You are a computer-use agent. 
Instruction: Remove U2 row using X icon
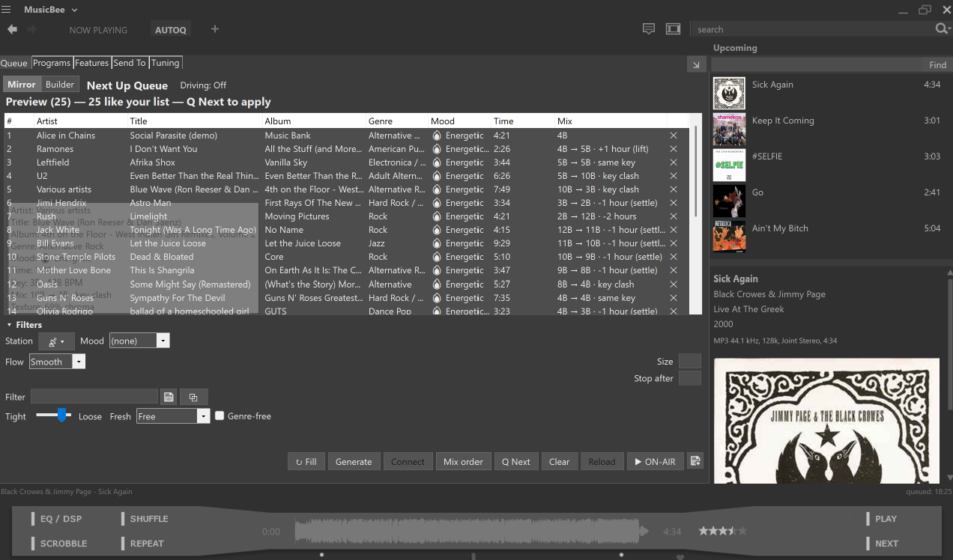(x=673, y=176)
